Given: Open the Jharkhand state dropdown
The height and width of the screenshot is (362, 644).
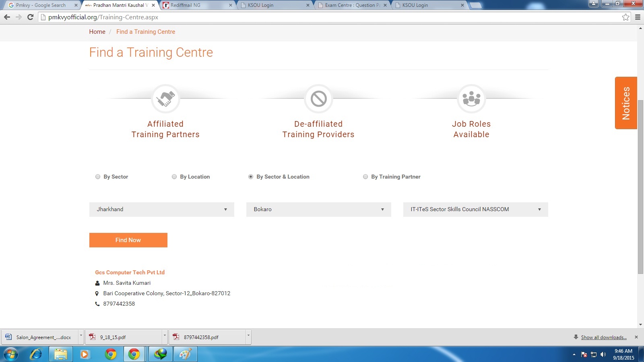Looking at the screenshot, I should tap(161, 210).
